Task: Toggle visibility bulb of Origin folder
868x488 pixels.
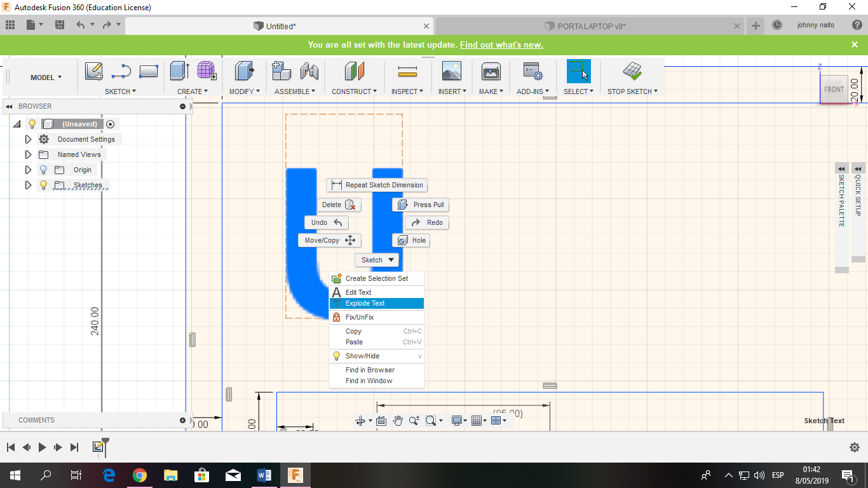Action: point(43,170)
